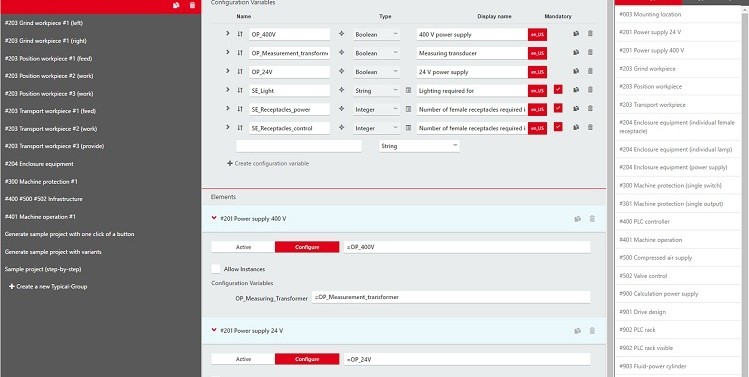This screenshot has height=377, width=749.
Task: Open the String type dropdown for the new variable
Action: click(419, 146)
